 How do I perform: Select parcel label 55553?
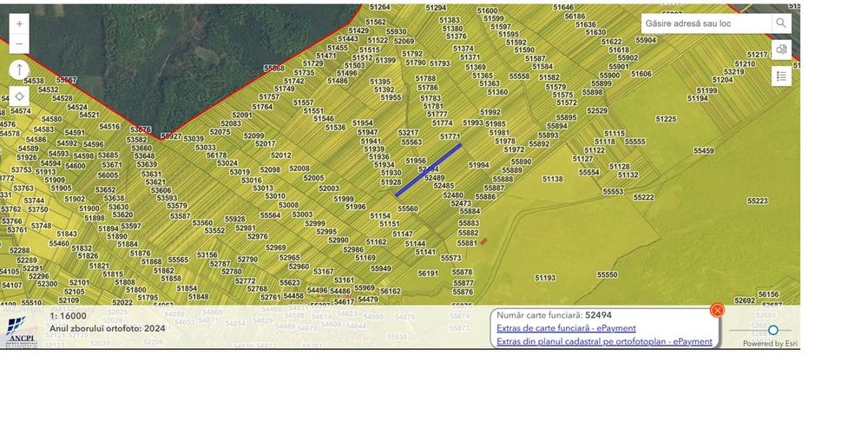click(613, 191)
